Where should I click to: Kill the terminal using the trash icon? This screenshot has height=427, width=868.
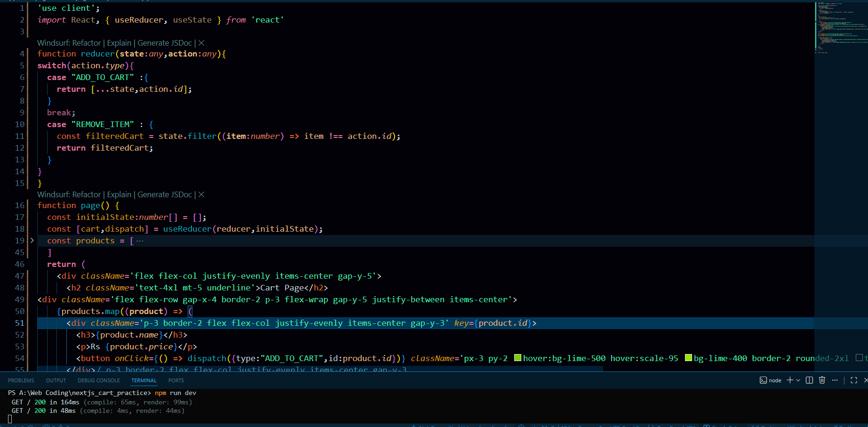tap(822, 380)
